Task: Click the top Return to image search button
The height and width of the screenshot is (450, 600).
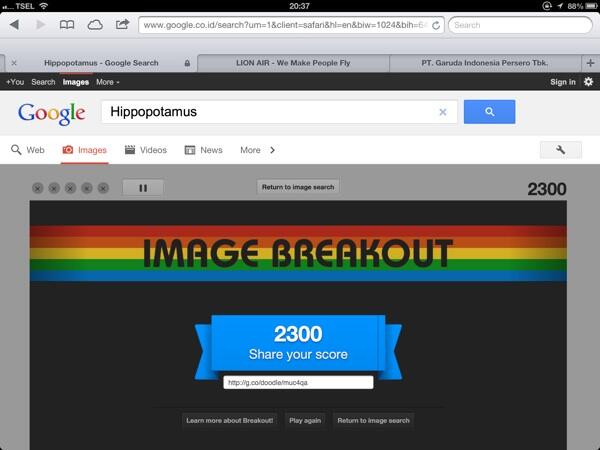Action: 298,187
